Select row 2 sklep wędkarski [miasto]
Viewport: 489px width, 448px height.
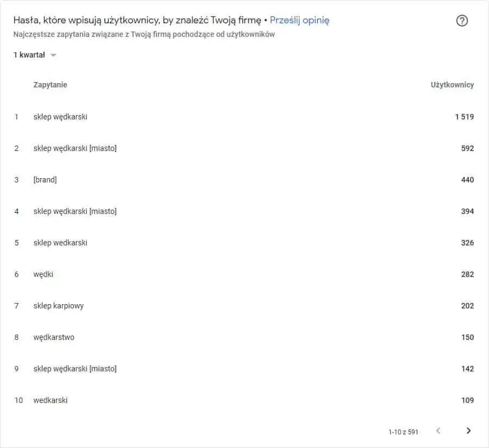pos(243,148)
